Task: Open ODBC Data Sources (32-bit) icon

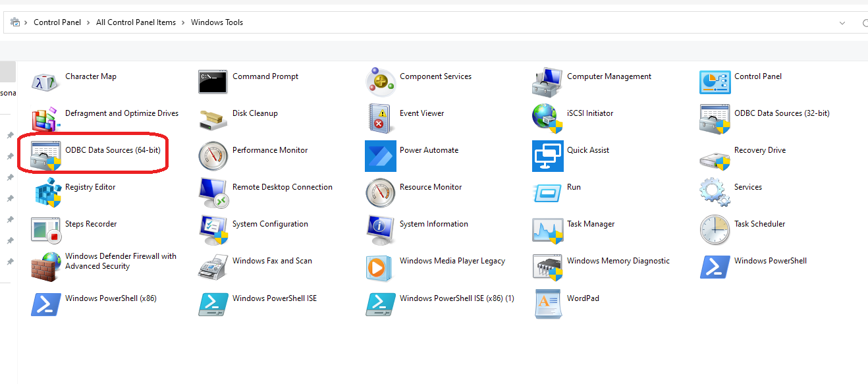Action: click(x=715, y=119)
